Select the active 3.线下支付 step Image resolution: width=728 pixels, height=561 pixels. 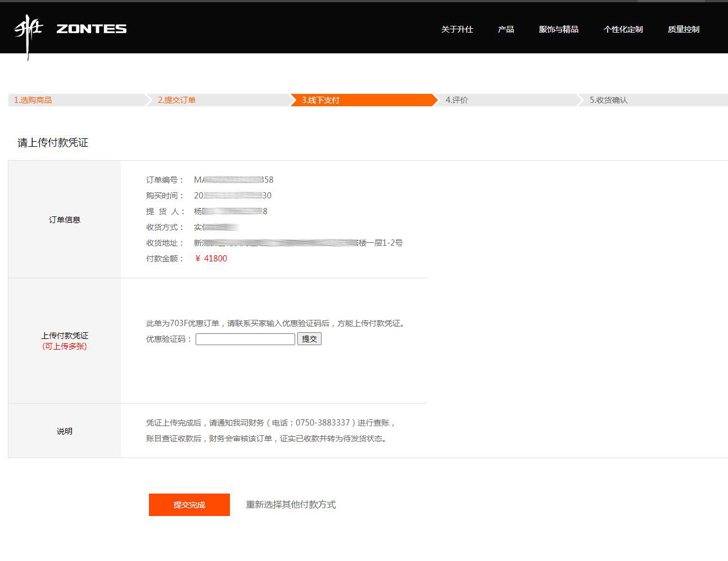click(x=321, y=100)
